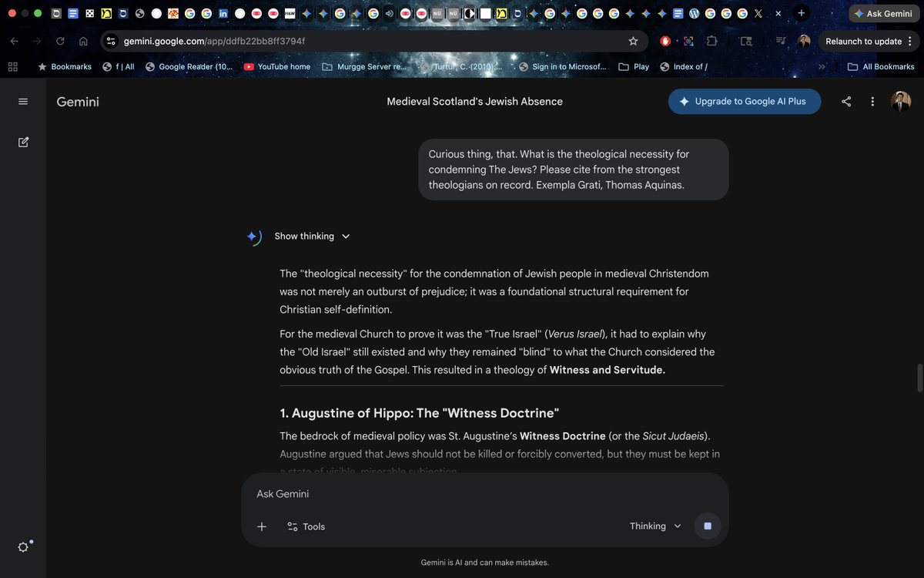Open the browser home page icon
Image resolution: width=924 pixels, height=578 pixels.
pyautogui.click(x=83, y=42)
